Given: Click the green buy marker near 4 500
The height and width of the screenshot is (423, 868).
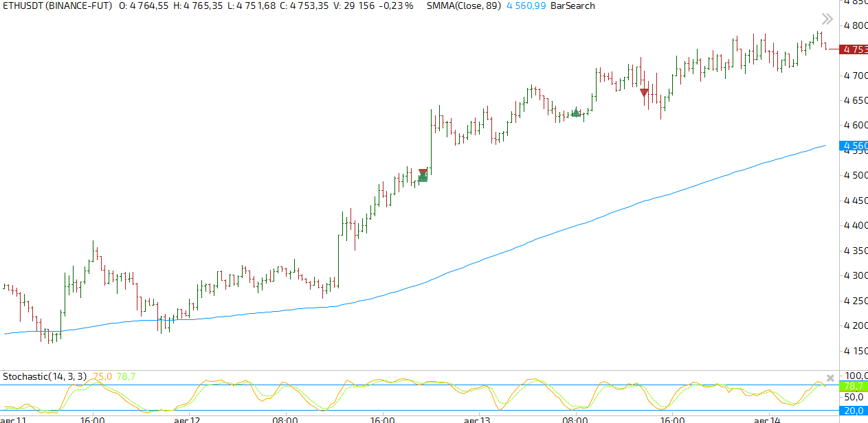Looking at the screenshot, I should coord(423,179).
